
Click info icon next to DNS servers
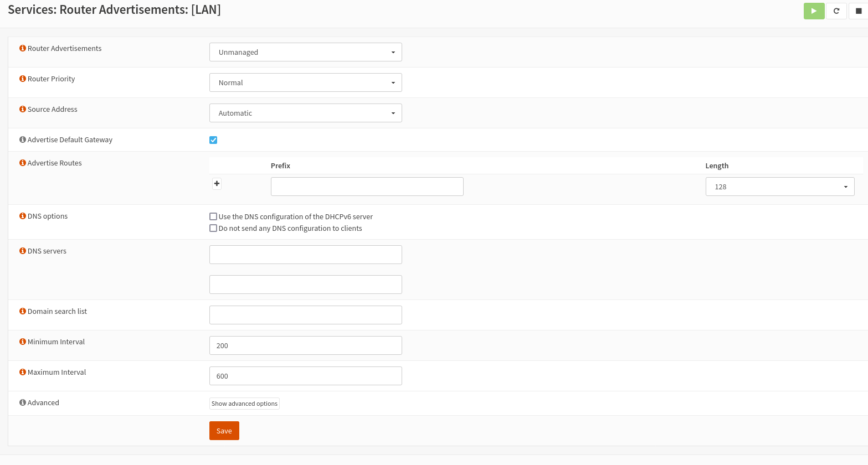23,251
